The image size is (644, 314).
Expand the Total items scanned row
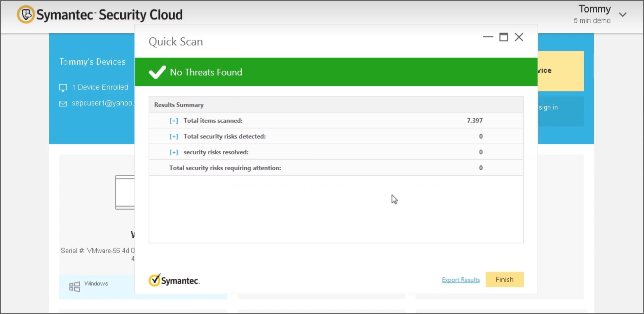174,121
